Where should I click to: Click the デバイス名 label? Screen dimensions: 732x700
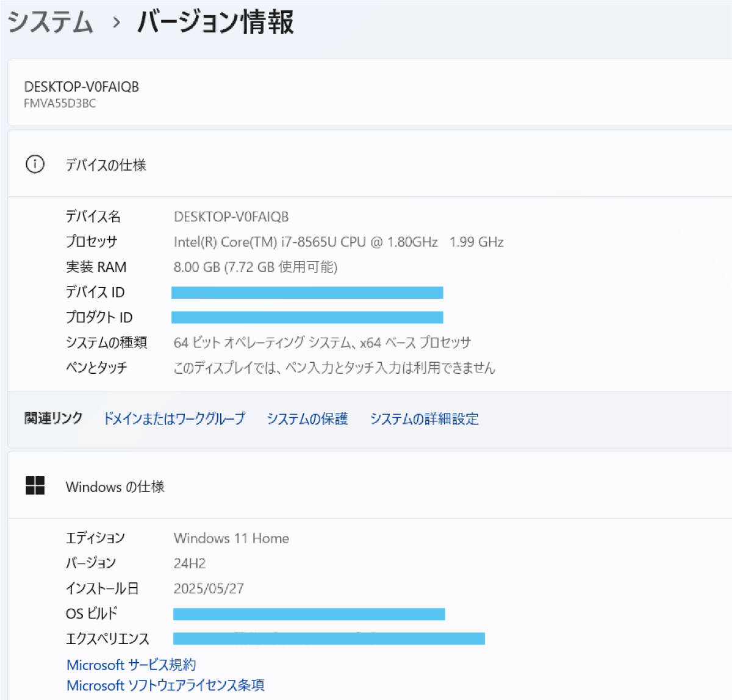(93, 216)
